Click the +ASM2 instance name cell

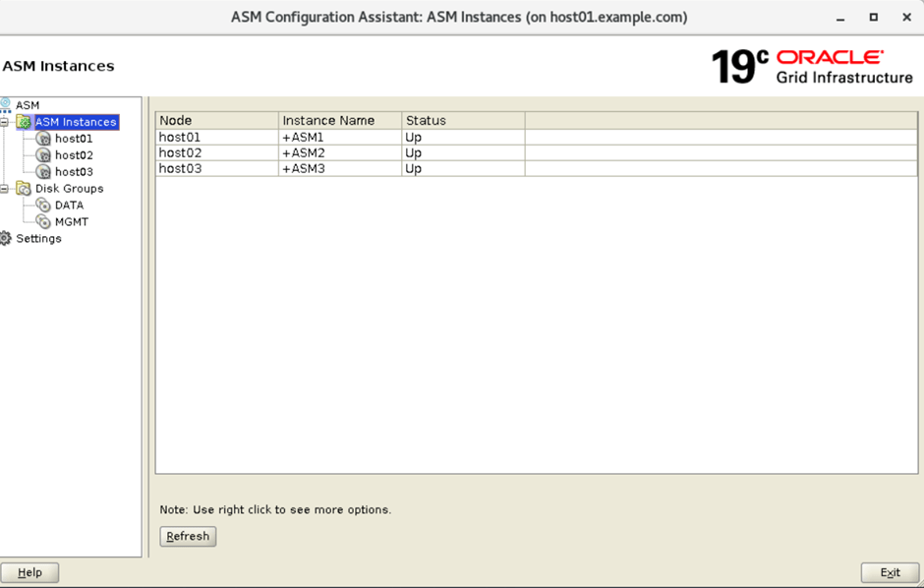(340, 152)
